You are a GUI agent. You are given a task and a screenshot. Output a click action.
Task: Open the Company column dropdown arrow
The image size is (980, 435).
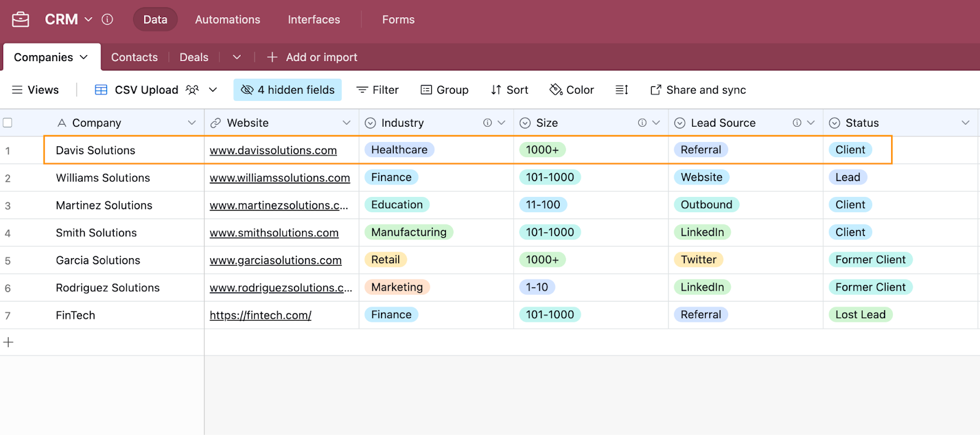tap(192, 123)
